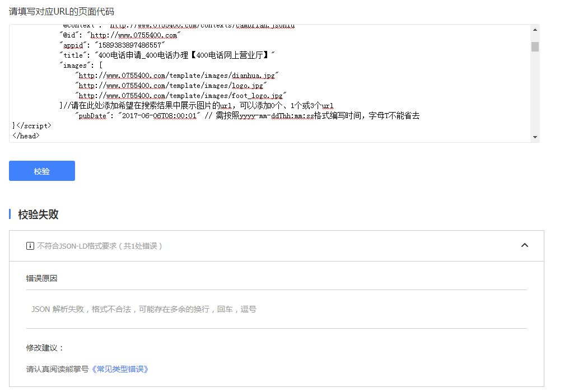Place cursor on the "appid" line

pyautogui.click(x=112, y=45)
